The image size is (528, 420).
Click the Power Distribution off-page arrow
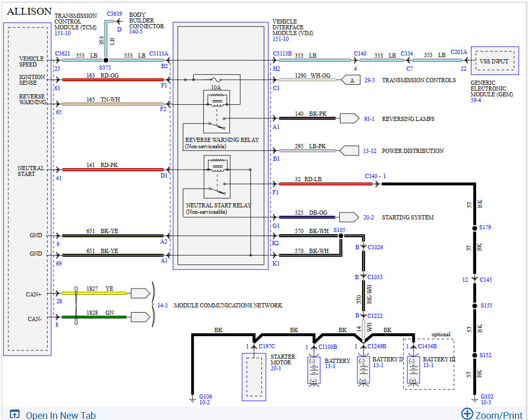coord(349,150)
